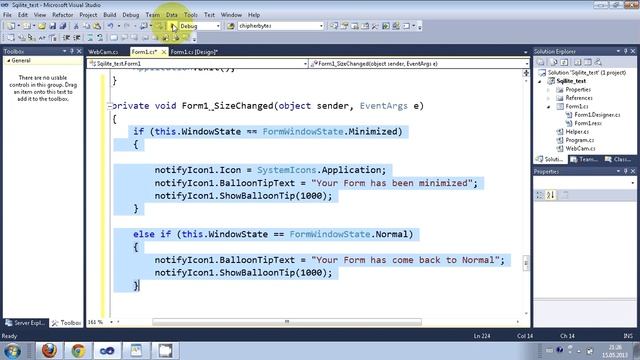Collapse the General group in Toolbox
This screenshot has width=640, height=360.
9,61
